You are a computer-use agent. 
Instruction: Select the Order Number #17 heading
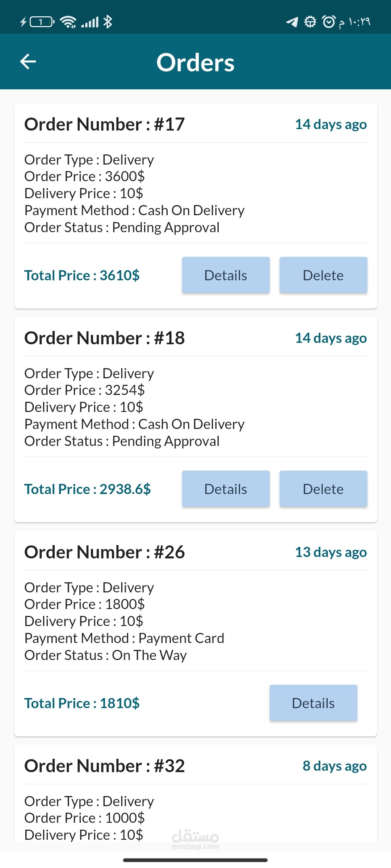point(105,124)
